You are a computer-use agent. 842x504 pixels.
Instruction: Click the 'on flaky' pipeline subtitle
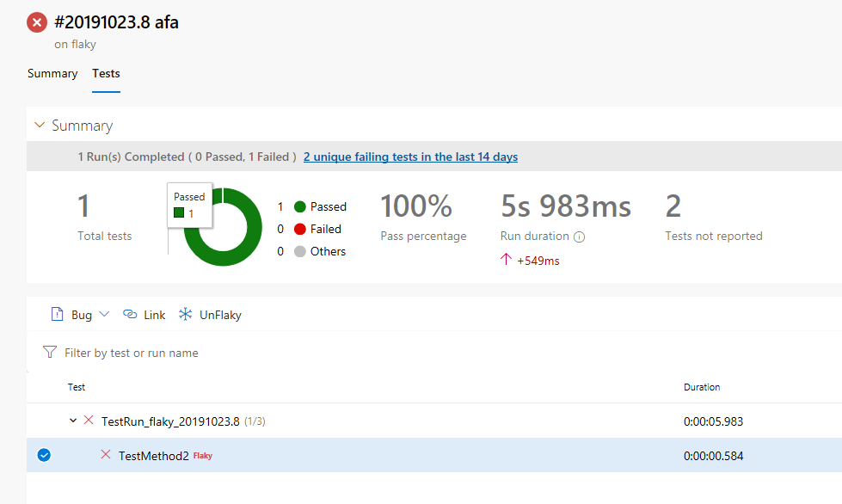tap(75, 44)
